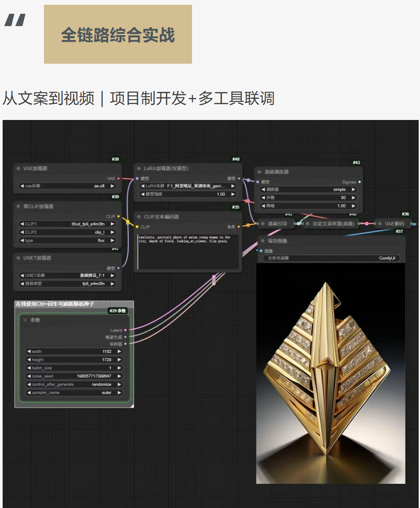Select the 全链路综合实战 section tab
This screenshot has width=420, height=508.
pos(118,35)
